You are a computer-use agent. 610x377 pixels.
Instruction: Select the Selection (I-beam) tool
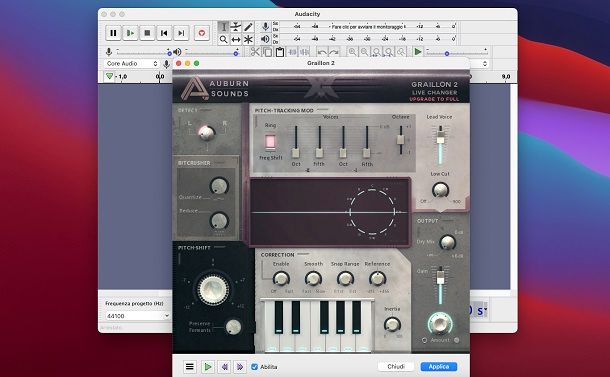point(224,27)
